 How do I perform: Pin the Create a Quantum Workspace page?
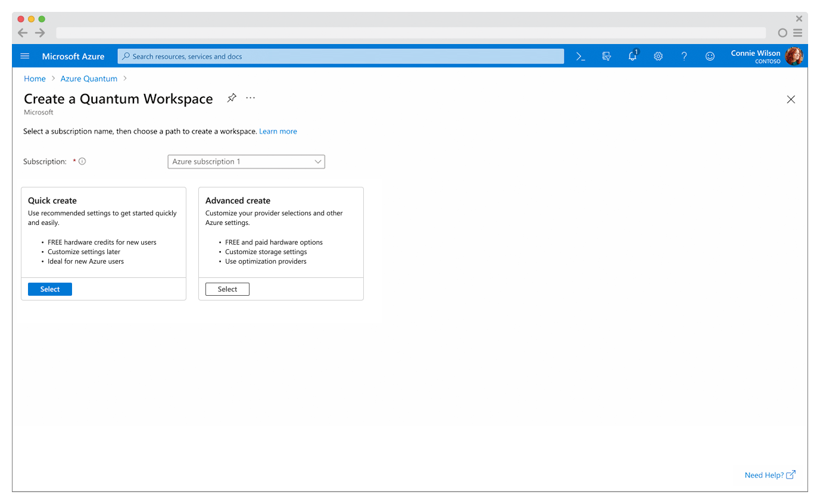click(232, 98)
